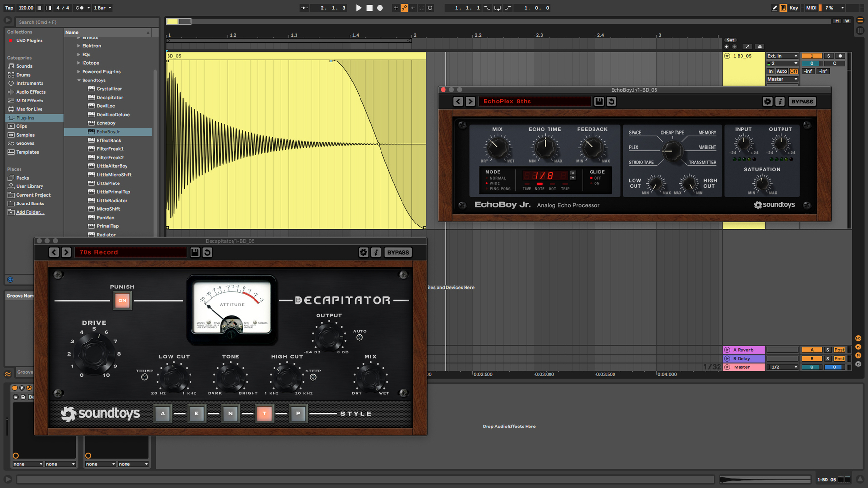Open the Sounds category
This screenshot has height=488, width=868.
pyautogui.click(x=24, y=66)
